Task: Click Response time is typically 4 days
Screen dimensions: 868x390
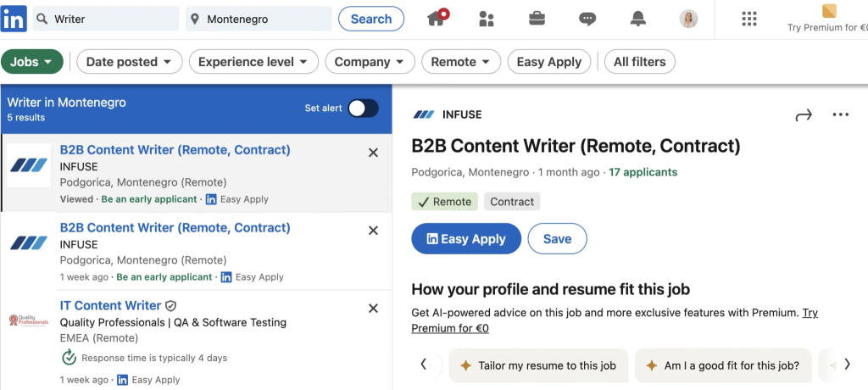Action: tap(154, 358)
